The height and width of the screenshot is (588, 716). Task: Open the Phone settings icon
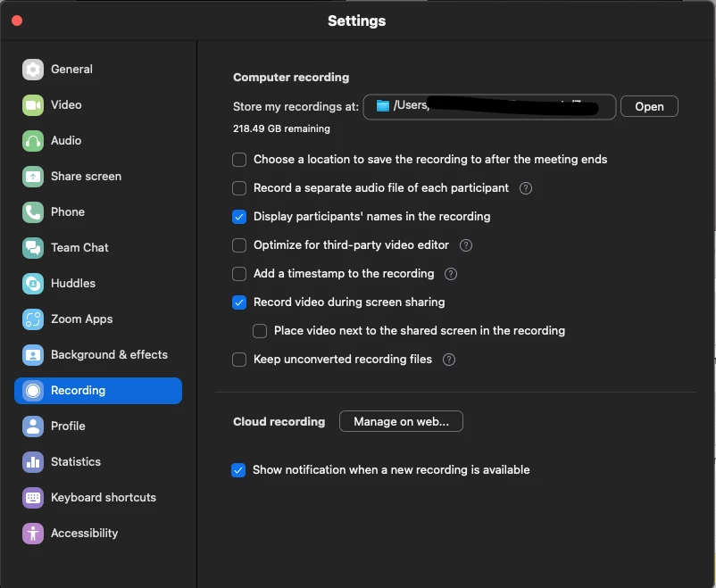click(33, 212)
